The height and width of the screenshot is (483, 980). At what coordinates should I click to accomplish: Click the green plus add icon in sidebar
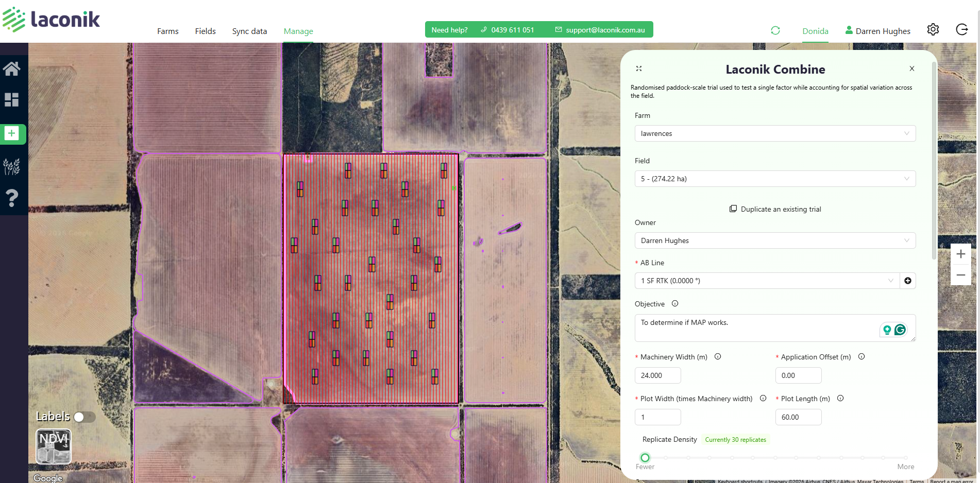tap(12, 134)
